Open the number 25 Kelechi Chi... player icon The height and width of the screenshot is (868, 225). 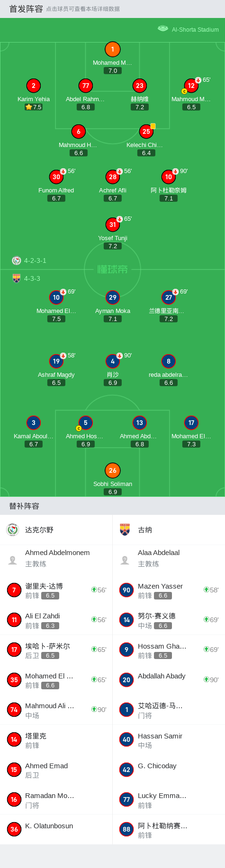point(146,131)
